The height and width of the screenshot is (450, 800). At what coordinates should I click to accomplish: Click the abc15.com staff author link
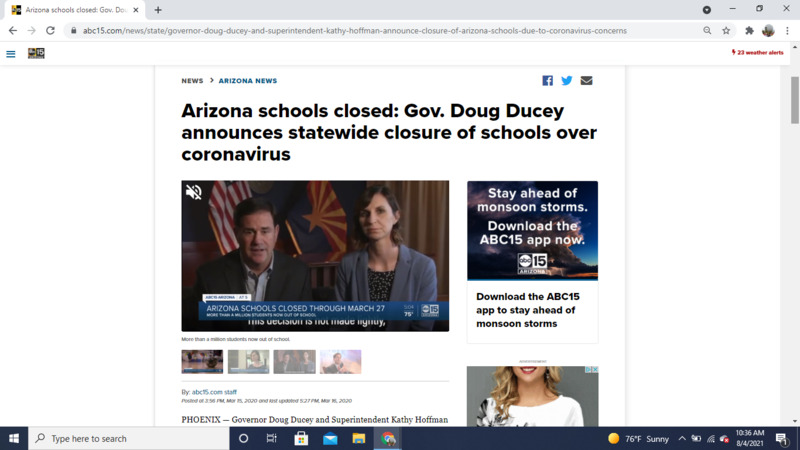click(x=214, y=392)
